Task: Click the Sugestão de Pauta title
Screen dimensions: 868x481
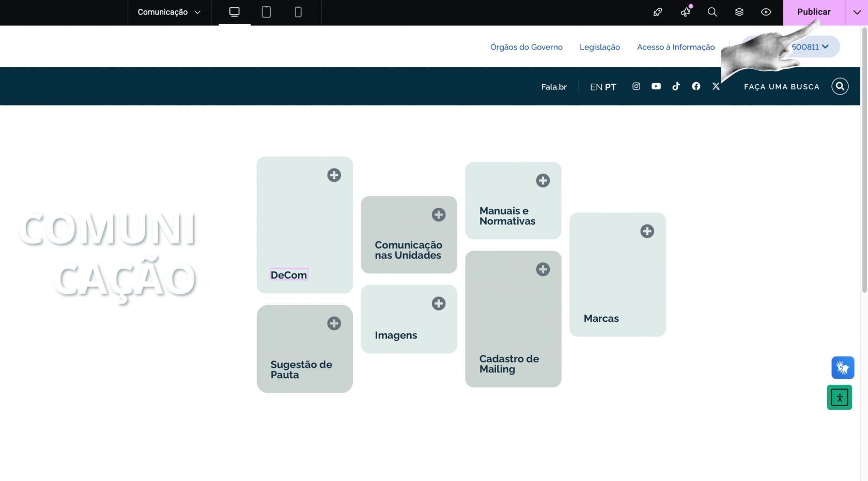Action: point(302,369)
